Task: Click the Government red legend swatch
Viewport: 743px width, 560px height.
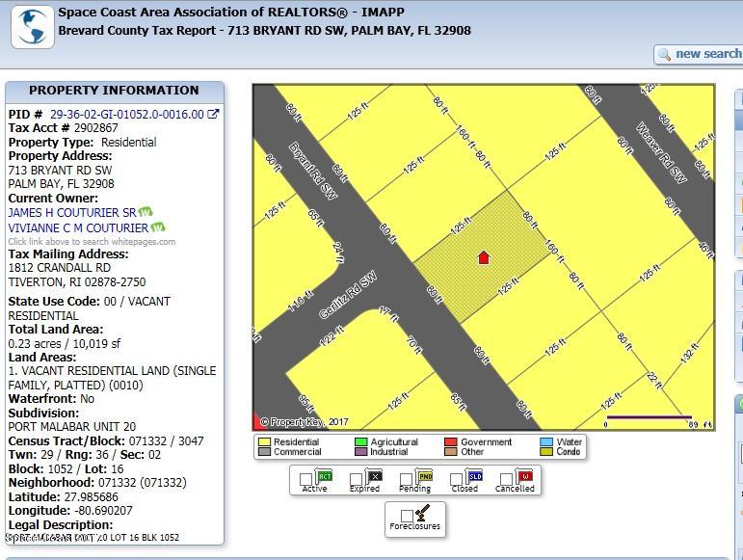Action: pos(451,442)
